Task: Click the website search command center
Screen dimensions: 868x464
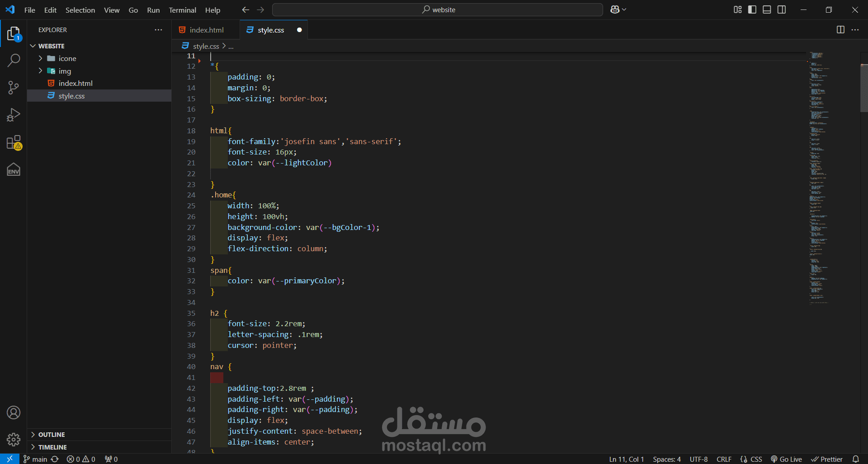Action: (437, 9)
